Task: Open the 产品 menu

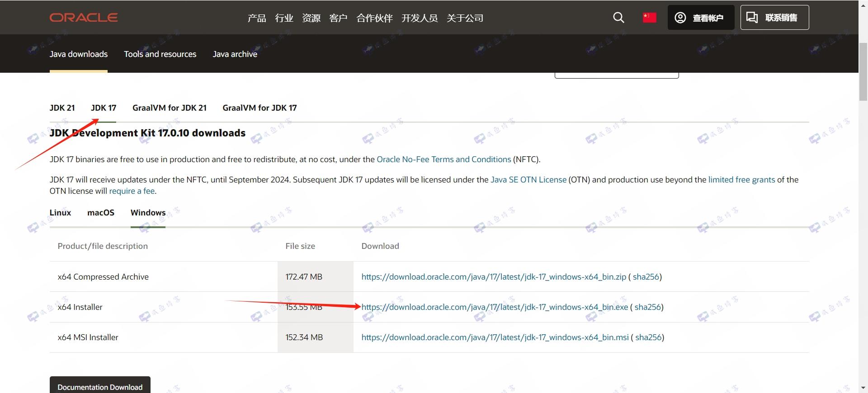Action: pos(257,18)
